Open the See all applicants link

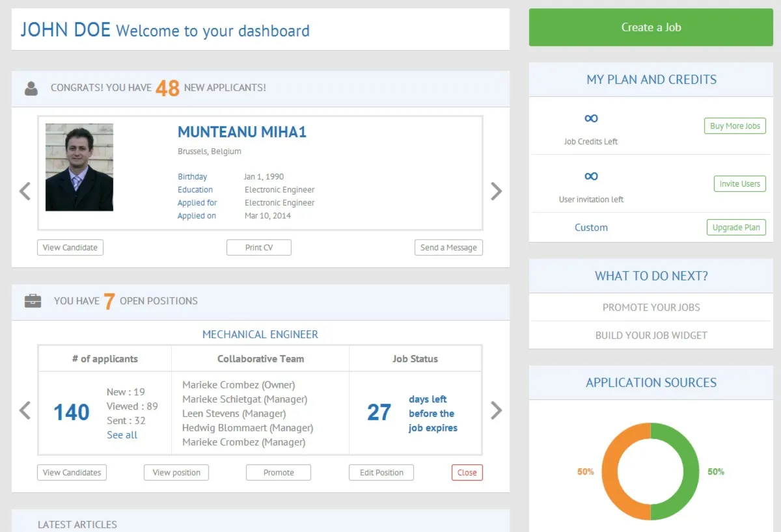pyautogui.click(x=122, y=435)
